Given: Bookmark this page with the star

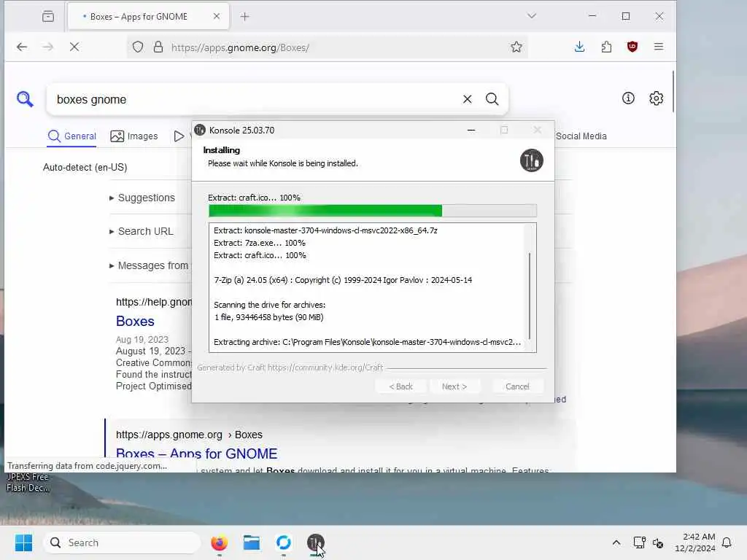Looking at the screenshot, I should (x=516, y=47).
